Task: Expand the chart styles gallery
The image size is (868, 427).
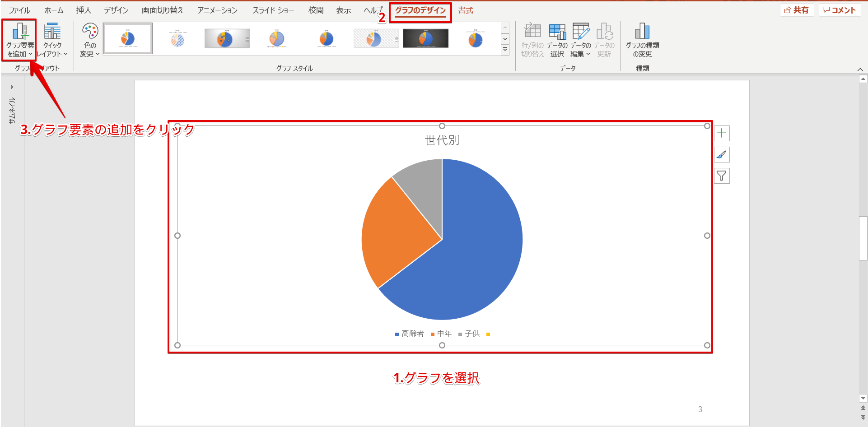Action: click(x=505, y=50)
